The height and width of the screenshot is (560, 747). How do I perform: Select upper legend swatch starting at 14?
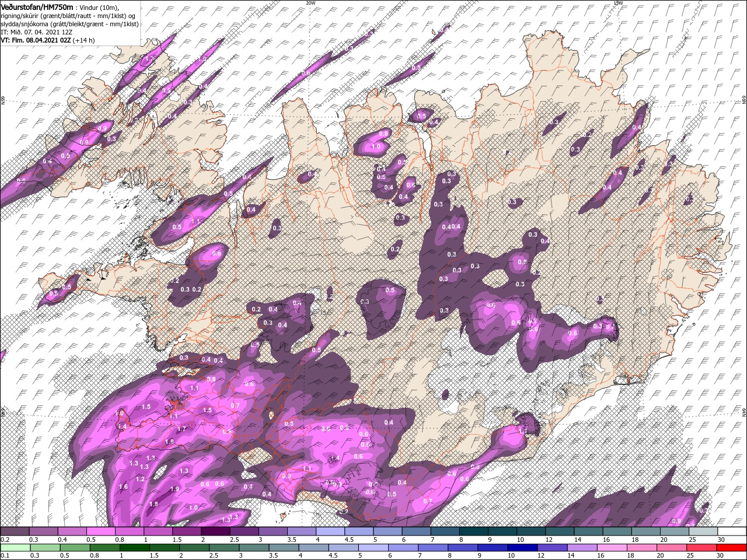[x=588, y=531]
